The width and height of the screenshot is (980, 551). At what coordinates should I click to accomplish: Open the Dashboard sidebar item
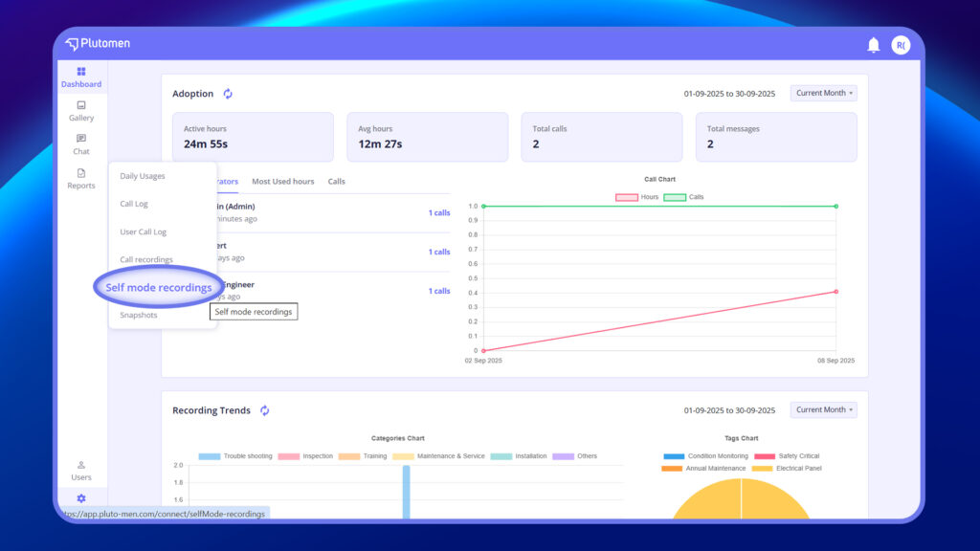coord(81,77)
